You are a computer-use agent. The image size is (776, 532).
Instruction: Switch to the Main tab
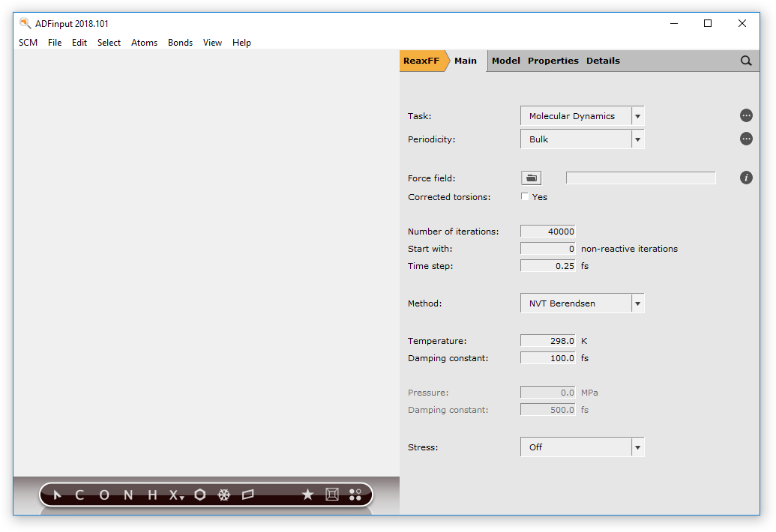(x=465, y=61)
